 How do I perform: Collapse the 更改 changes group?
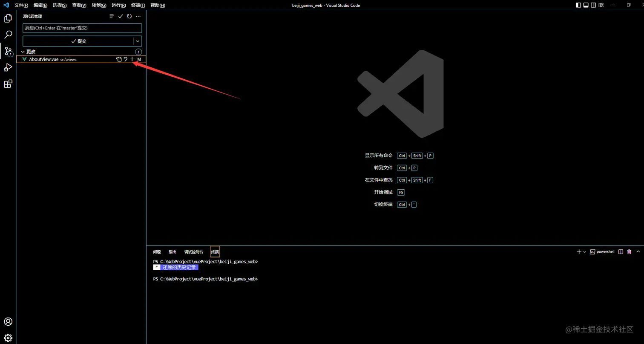[x=23, y=52]
